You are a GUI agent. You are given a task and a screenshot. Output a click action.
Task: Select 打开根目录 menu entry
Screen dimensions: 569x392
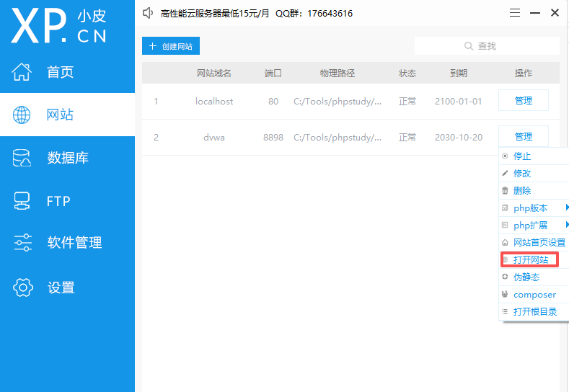tap(534, 311)
